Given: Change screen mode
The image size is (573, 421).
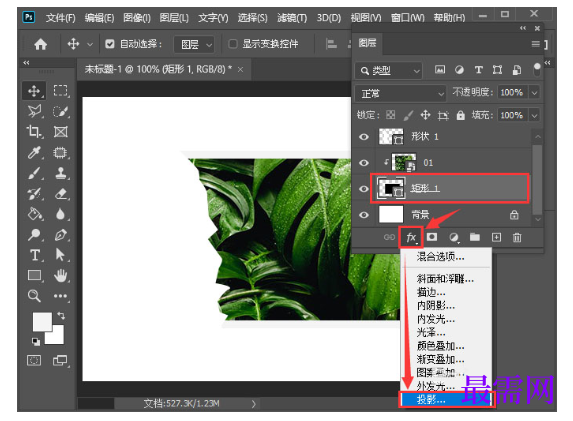Looking at the screenshot, I should pos(60,361).
